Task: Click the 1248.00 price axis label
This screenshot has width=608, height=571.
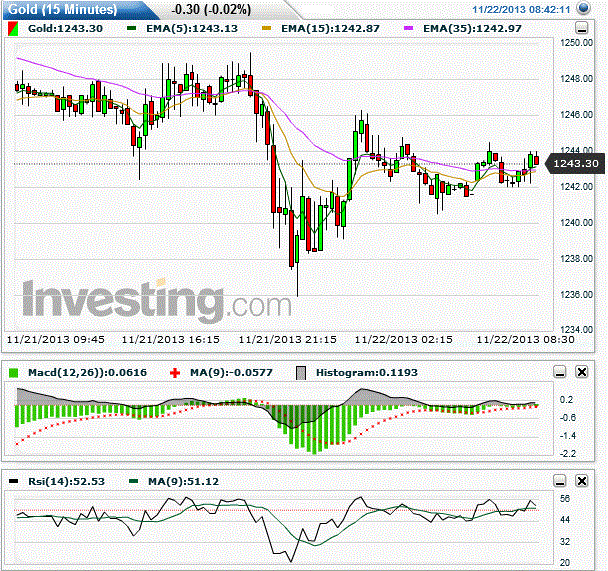Action: click(576, 79)
